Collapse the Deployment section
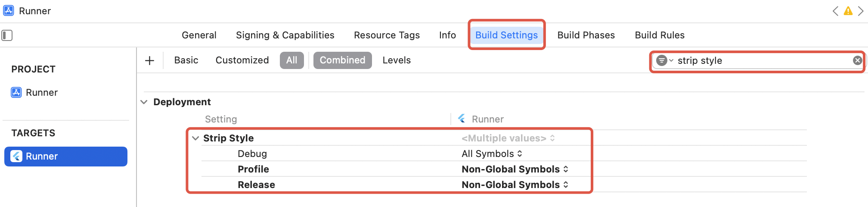Viewport: 868px width, 207px height. coord(144,102)
